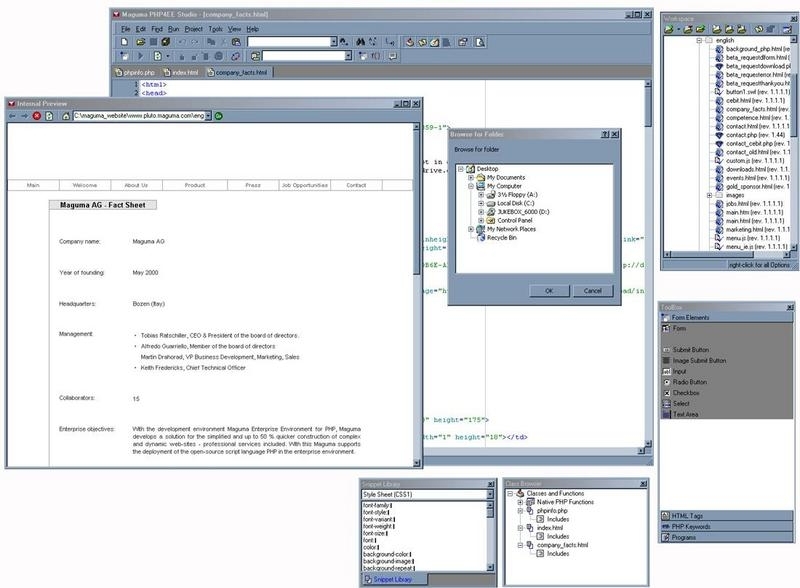The image size is (800, 588).
Task: Click the Forward arrow in Internal Preview
Action: (x=24, y=116)
